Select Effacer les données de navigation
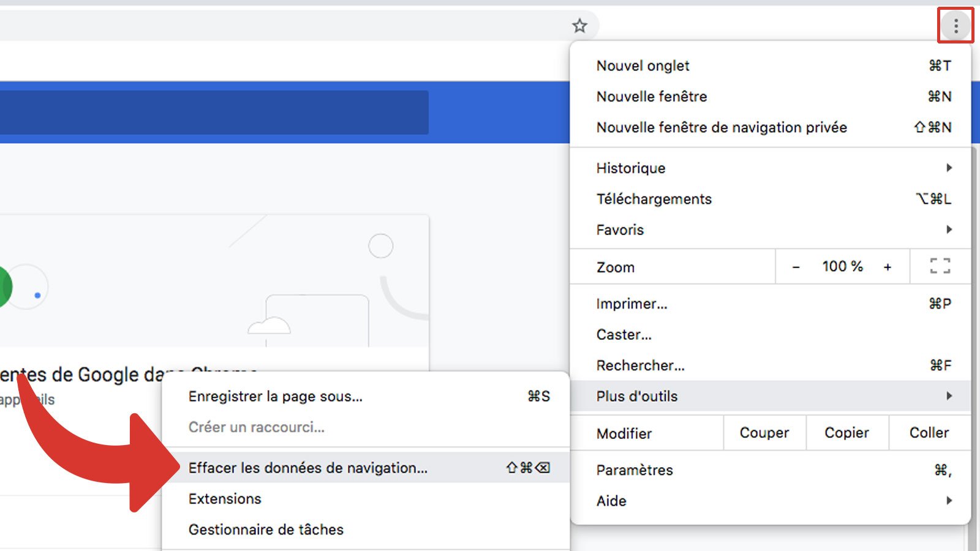980x551 pixels. [x=307, y=468]
